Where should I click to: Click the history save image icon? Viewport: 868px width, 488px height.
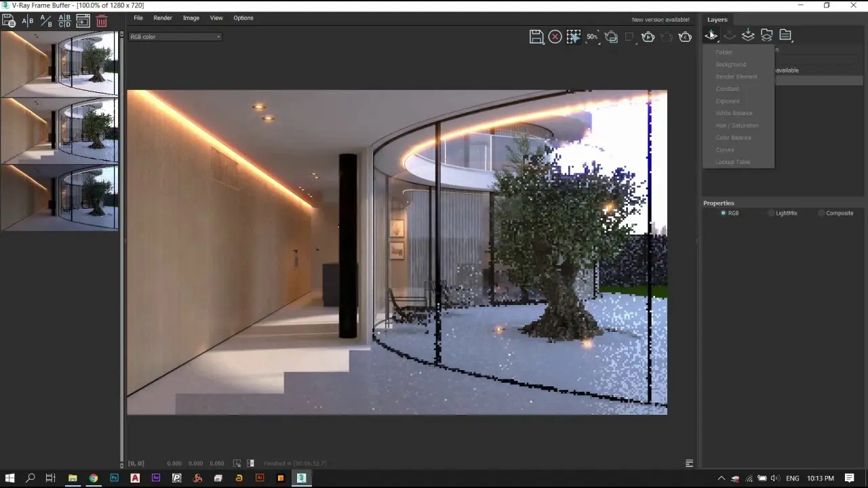tap(9, 21)
